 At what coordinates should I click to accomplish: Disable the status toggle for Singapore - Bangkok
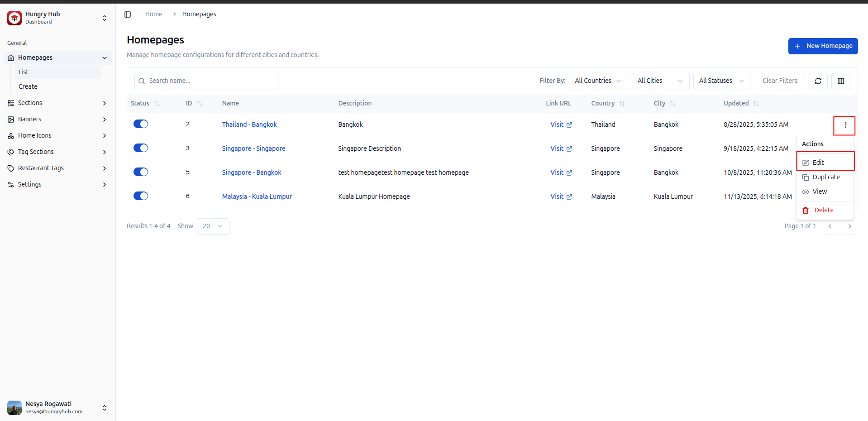pos(141,172)
